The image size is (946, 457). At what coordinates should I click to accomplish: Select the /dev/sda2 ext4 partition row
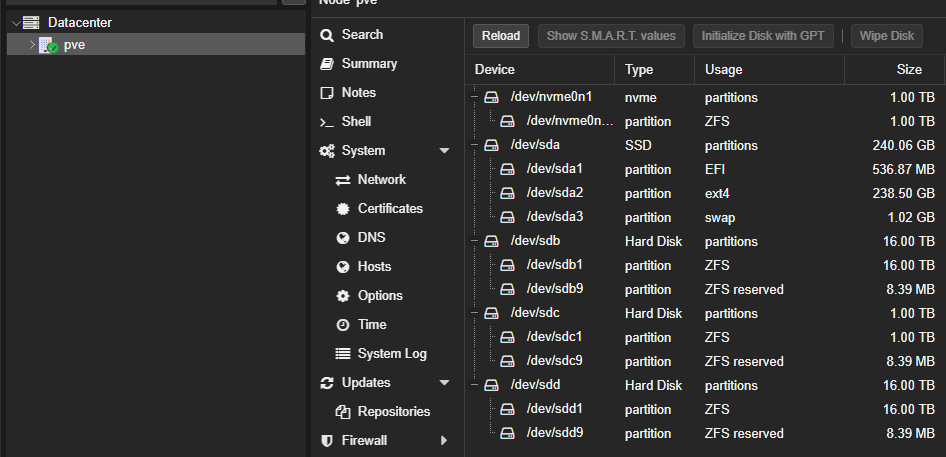click(x=705, y=193)
